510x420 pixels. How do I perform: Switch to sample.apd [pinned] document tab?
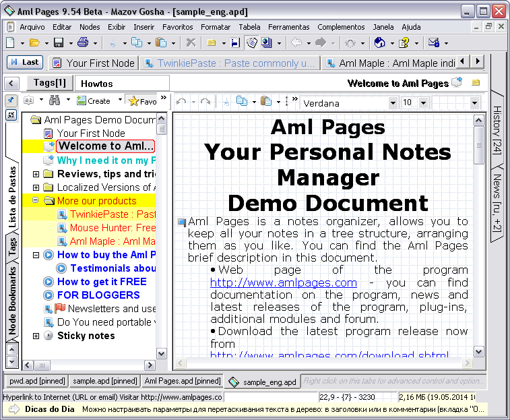[104, 381]
